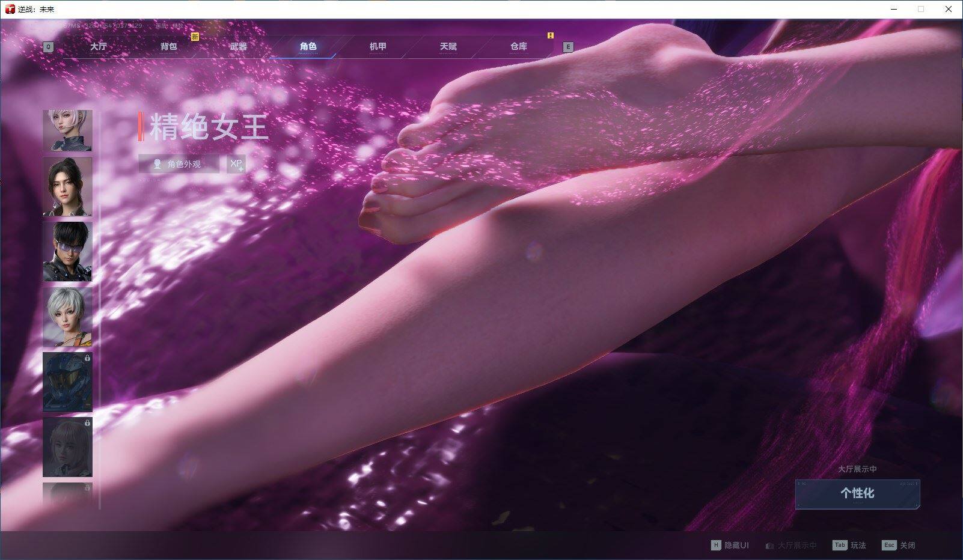Select the black ponytail female character portrait

[x=67, y=186]
